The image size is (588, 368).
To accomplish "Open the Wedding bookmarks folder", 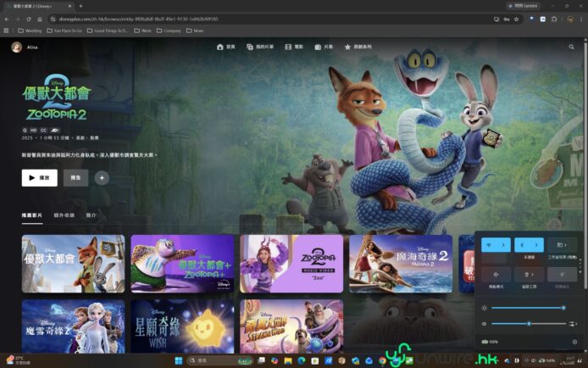I will (x=30, y=31).
